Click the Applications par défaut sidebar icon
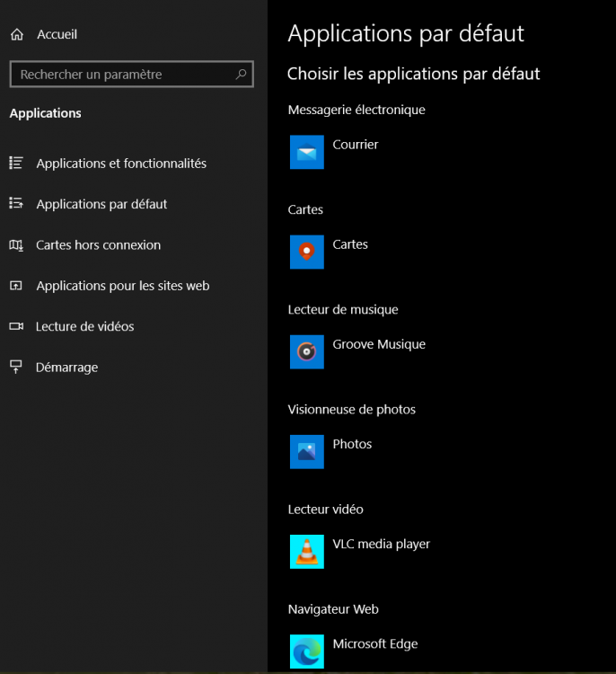 [x=16, y=203]
